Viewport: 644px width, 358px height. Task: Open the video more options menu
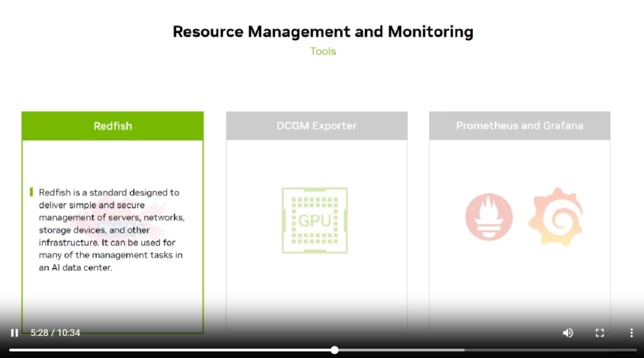pos(631,333)
